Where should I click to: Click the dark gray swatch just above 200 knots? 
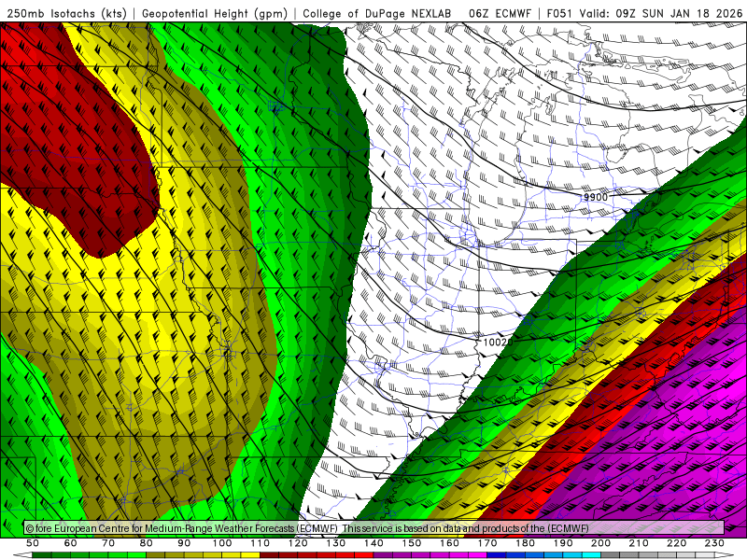(x=611, y=555)
